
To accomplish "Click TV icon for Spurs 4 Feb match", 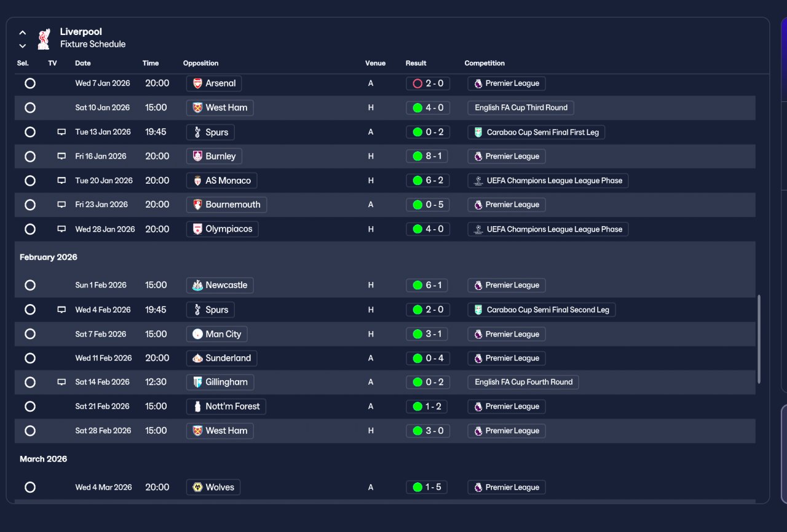I will click(61, 310).
